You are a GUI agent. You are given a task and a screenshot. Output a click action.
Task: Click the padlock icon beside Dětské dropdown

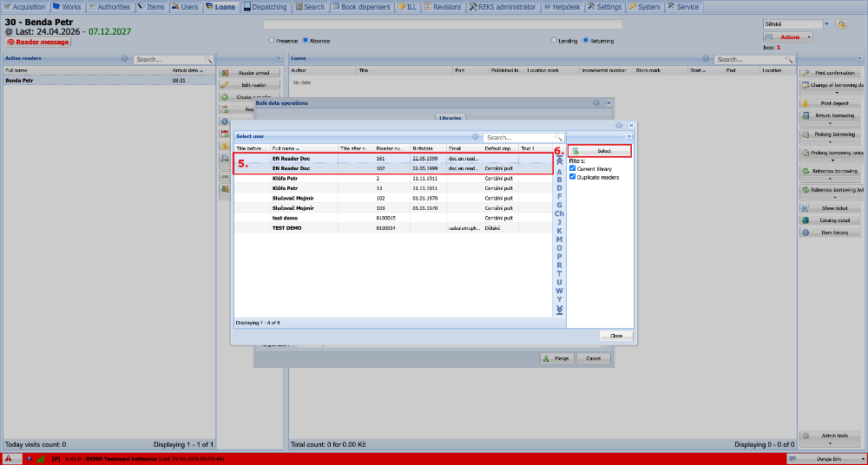click(x=841, y=24)
